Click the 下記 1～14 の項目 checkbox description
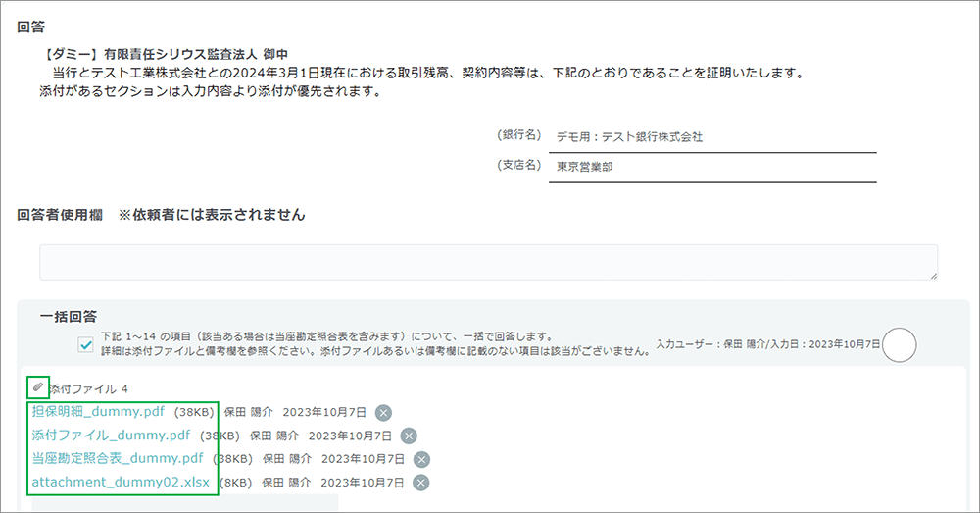Image resolution: width=980 pixels, height=513 pixels. [x=325, y=335]
